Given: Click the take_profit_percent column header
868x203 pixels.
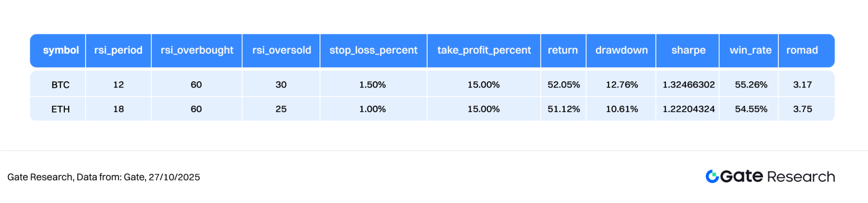Looking at the screenshot, I should (484, 50).
